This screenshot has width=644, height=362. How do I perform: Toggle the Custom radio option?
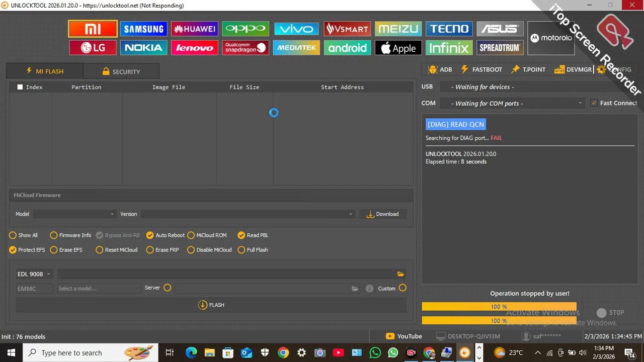pos(403,288)
